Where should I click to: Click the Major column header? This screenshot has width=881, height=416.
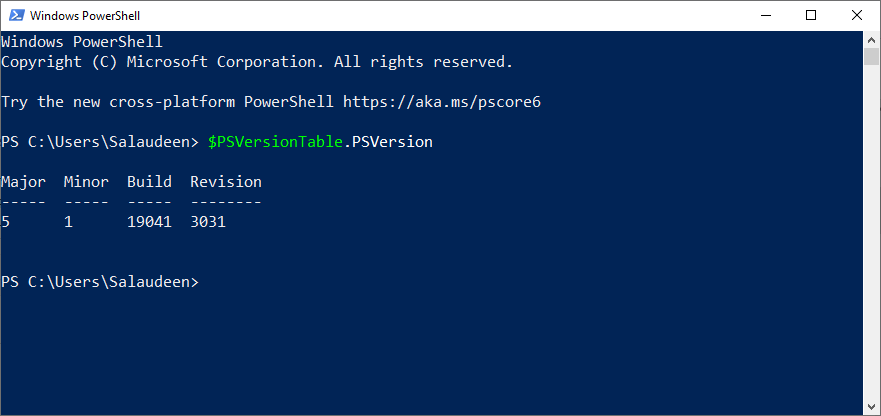click(23, 182)
